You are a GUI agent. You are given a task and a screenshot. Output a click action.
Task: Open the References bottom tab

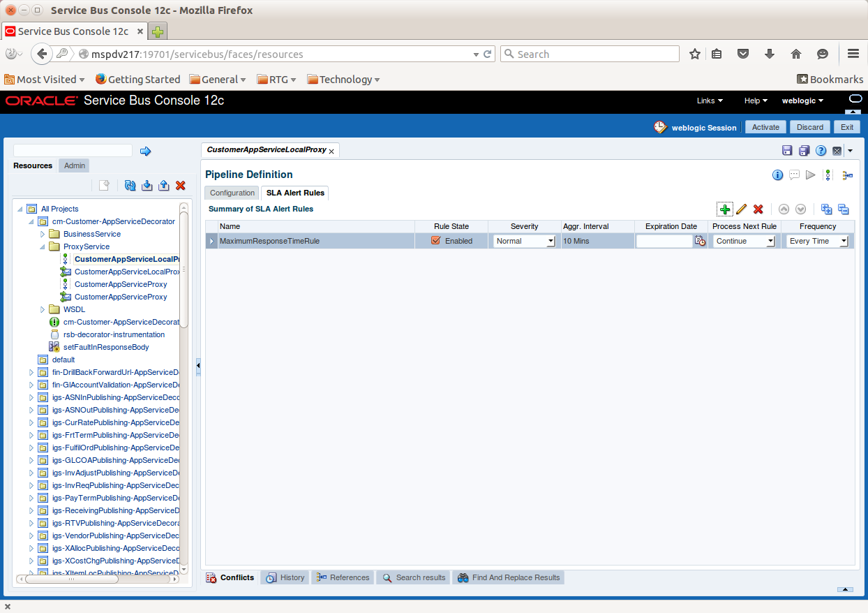click(343, 577)
